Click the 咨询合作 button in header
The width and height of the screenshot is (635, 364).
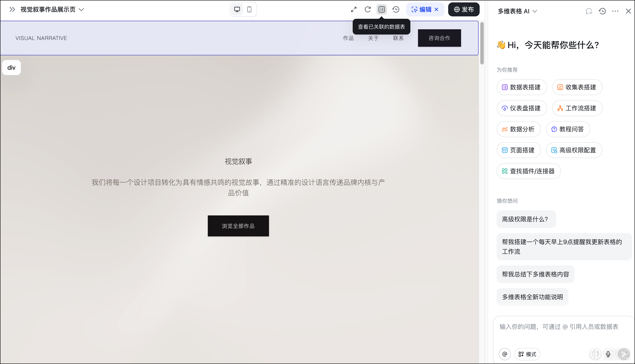(439, 38)
